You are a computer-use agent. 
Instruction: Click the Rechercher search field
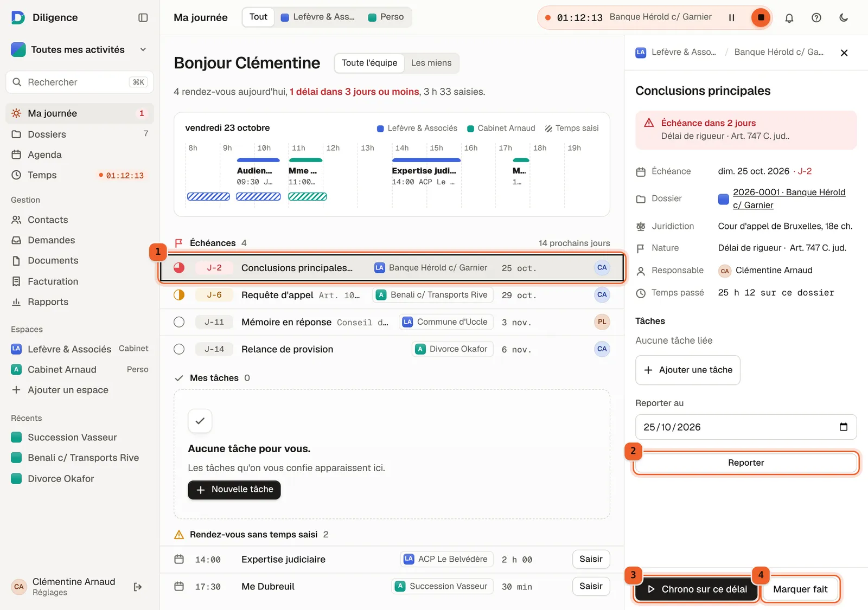click(x=80, y=82)
